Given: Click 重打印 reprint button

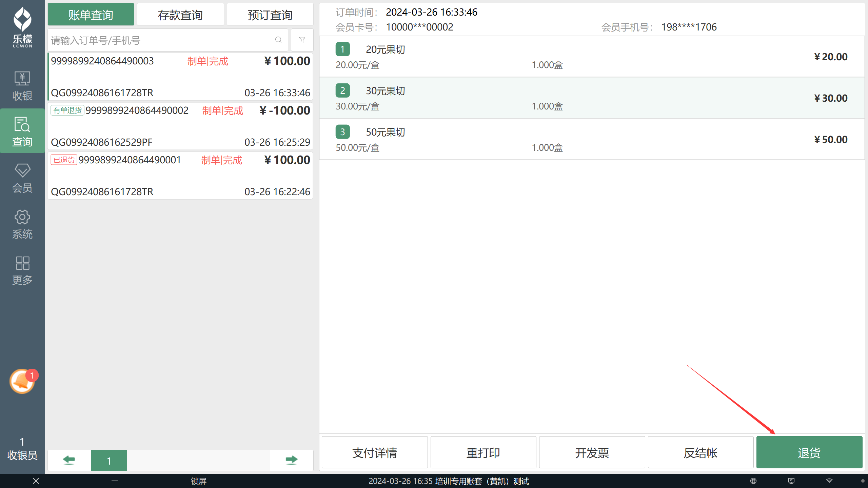Looking at the screenshot, I should click(x=484, y=453).
